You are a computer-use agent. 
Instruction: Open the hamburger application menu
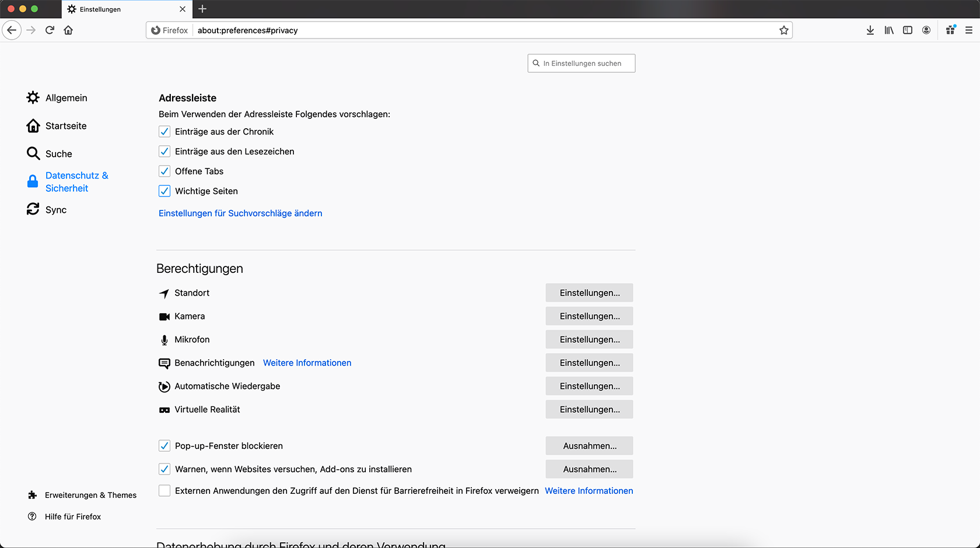[968, 30]
